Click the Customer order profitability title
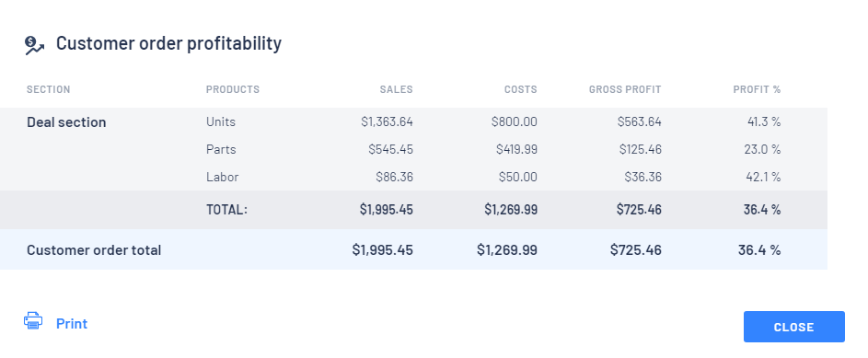The height and width of the screenshot is (358, 868). pyautogui.click(x=168, y=43)
